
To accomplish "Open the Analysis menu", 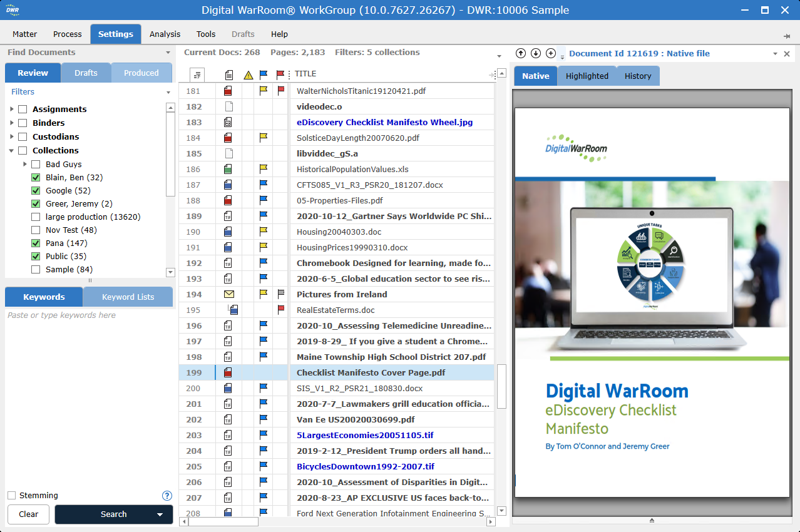I will click(165, 34).
